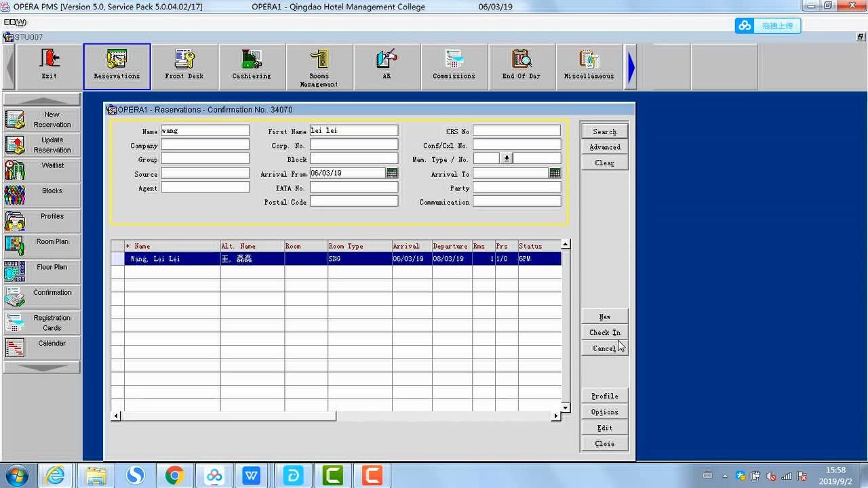
Task: Launch Google Chrome from the taskbar
Action: [174, 476]
